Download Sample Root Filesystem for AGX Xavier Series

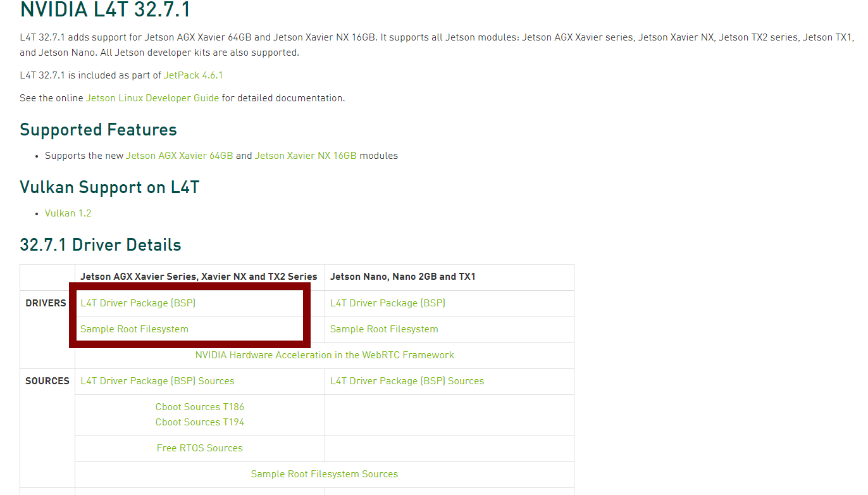[134, 329]
